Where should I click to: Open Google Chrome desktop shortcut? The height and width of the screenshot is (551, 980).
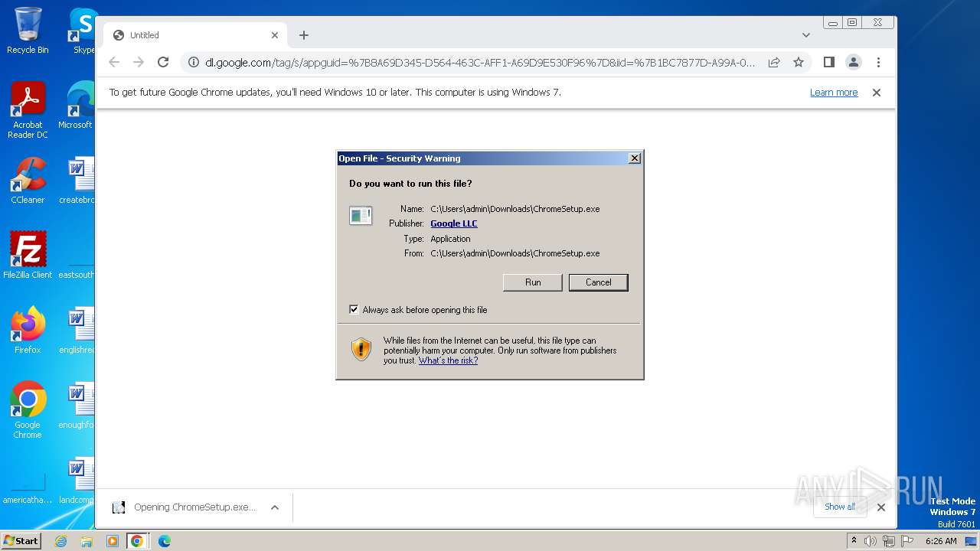(x=28, y=409)
